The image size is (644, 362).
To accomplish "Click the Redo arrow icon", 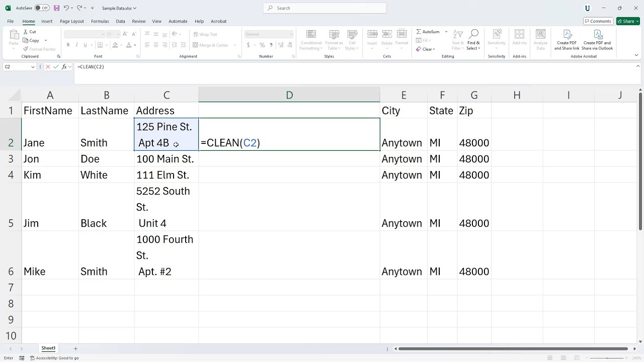I will [79, 8].
